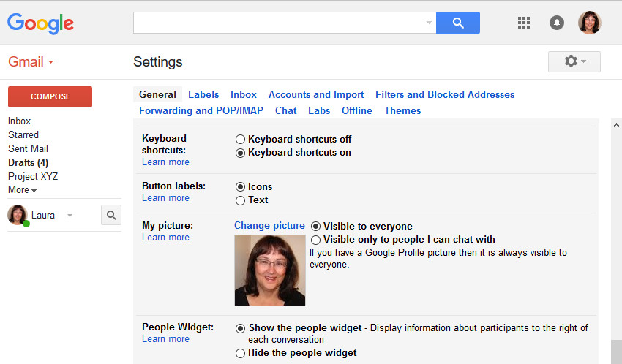Open the Labs tab

tap(319, 110)
